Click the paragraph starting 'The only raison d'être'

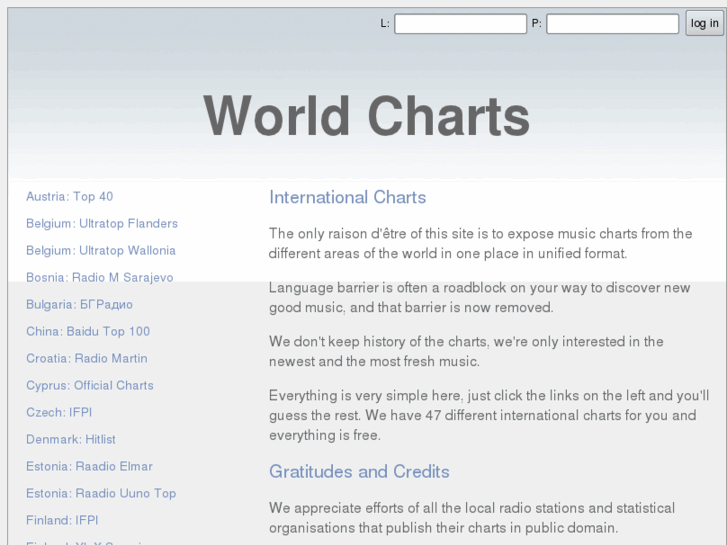tap(481, 243)
